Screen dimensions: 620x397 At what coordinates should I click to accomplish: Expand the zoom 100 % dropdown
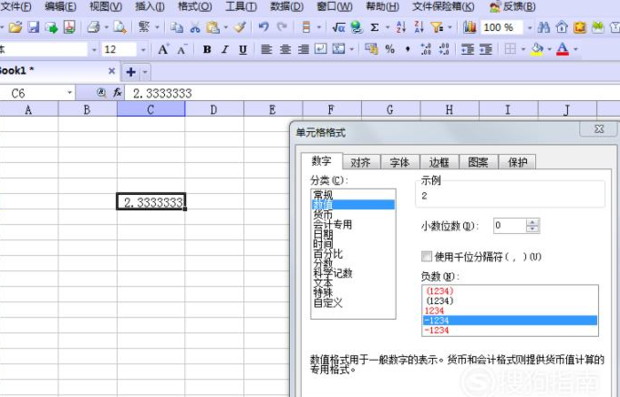point(529,28)
